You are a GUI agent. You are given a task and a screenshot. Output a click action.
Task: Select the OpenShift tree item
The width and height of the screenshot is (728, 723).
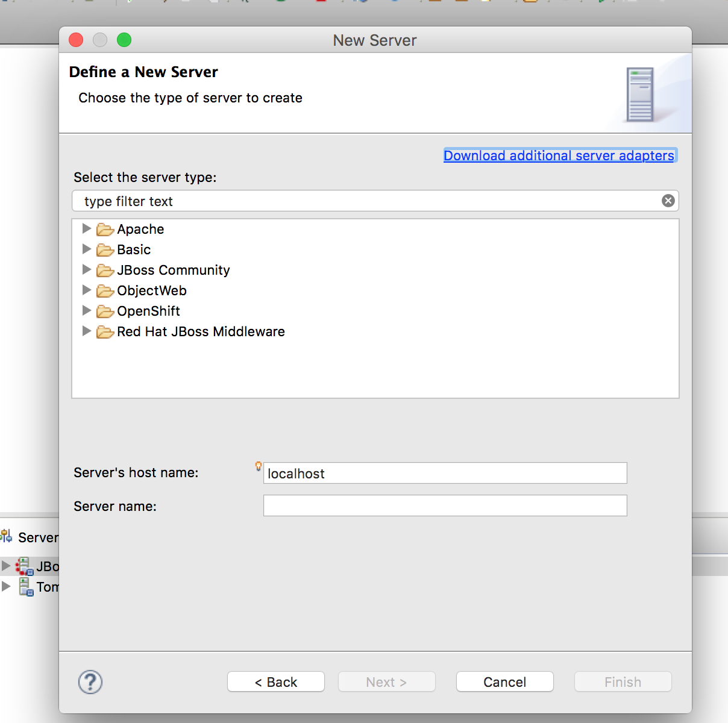[x=148, y=311]
